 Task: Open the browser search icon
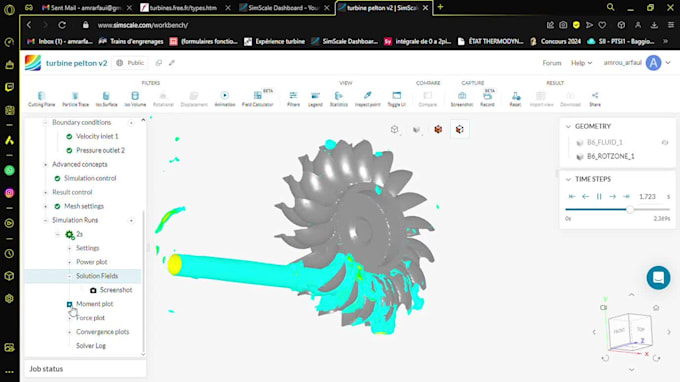[611, 7]
